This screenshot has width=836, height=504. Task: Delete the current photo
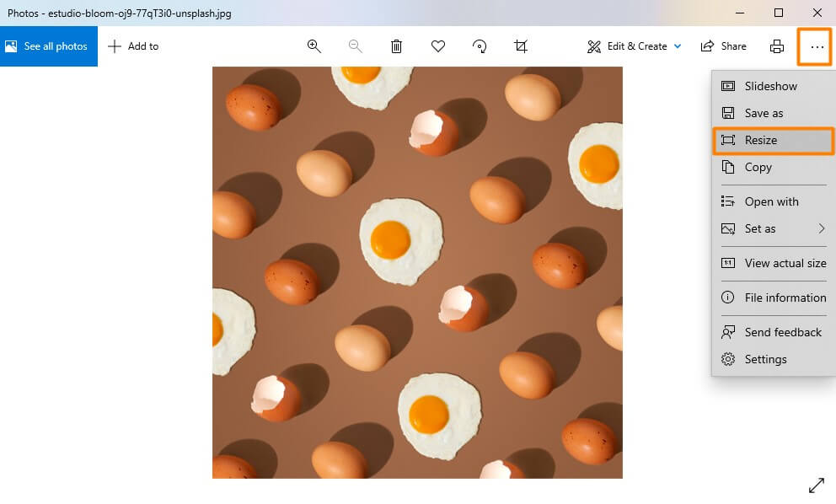click(x=396, y=46)
